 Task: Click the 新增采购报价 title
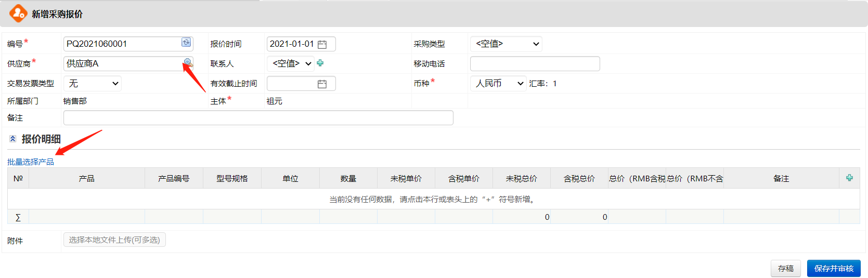coord(57,14)
